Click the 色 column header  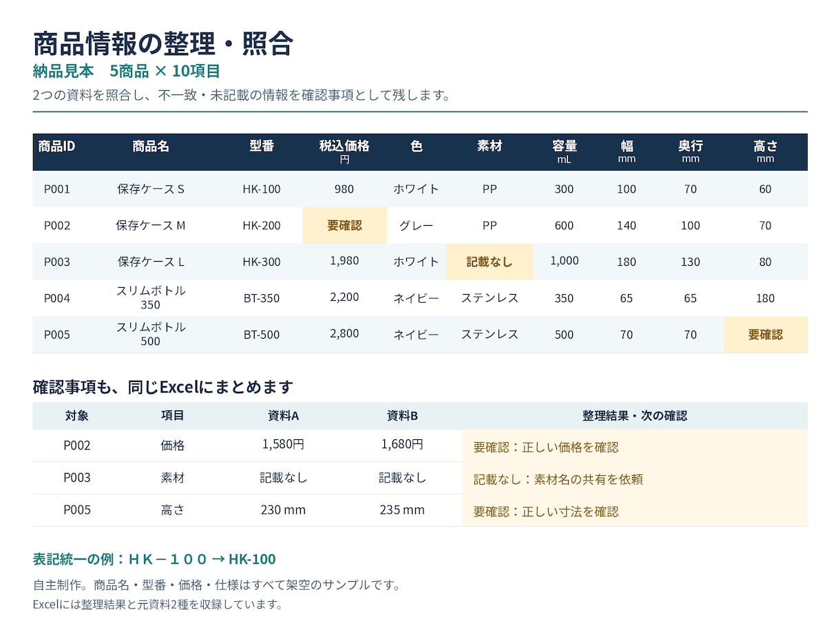click(416, 146)
